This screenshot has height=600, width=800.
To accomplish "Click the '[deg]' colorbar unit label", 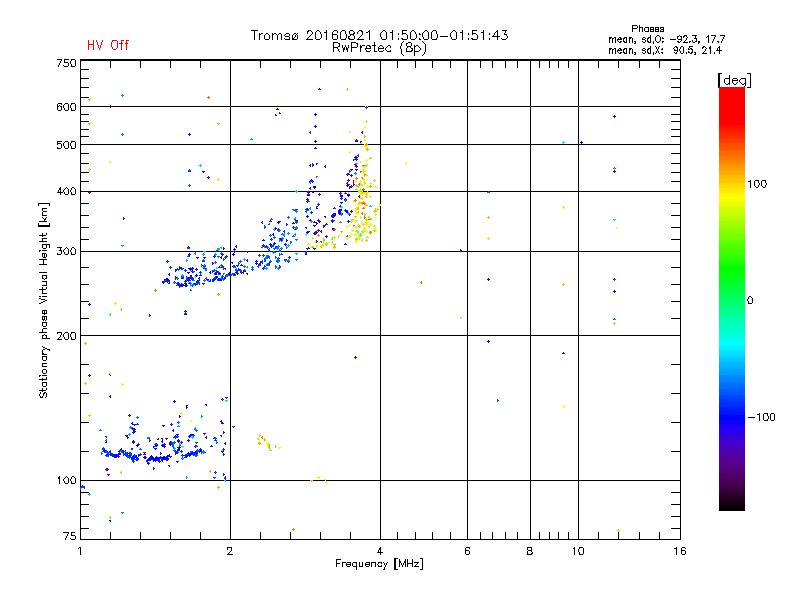I will pos(734,80).
